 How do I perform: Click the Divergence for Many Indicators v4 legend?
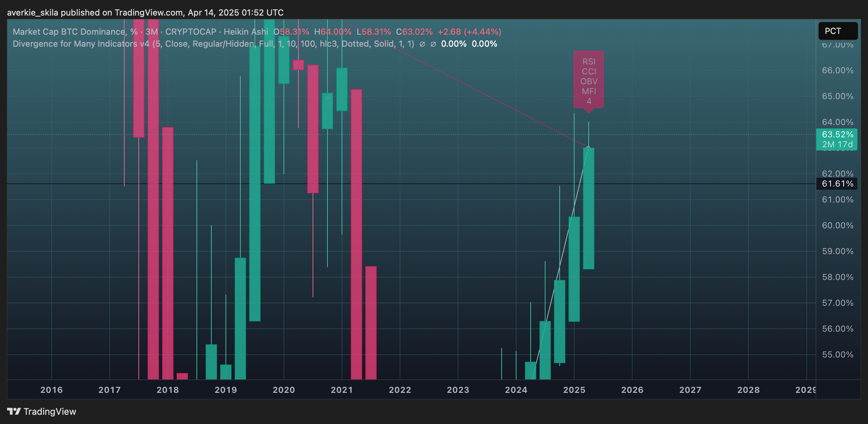(x=213, y=44)
